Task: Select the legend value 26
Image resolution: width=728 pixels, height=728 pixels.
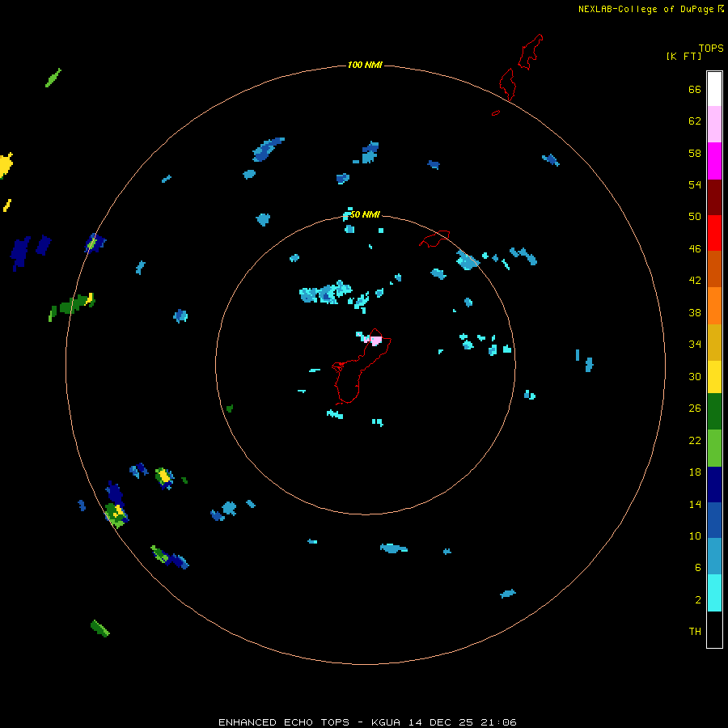Action: tap(695, 408)
